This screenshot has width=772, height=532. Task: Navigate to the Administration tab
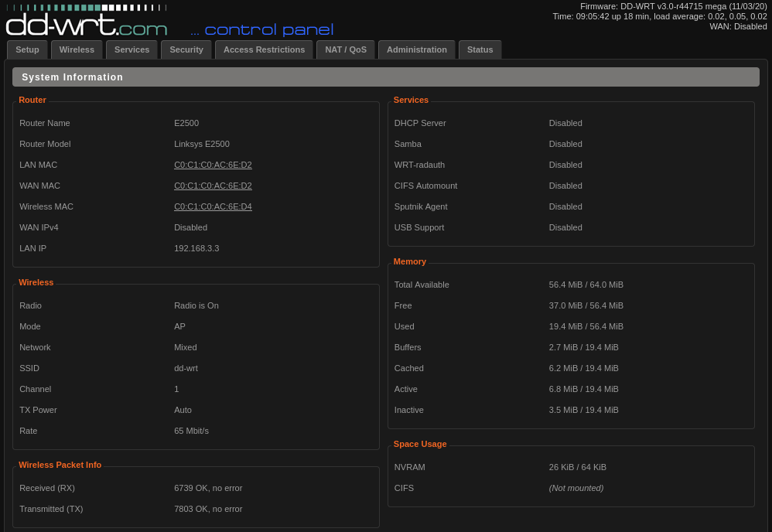(416, 49)
